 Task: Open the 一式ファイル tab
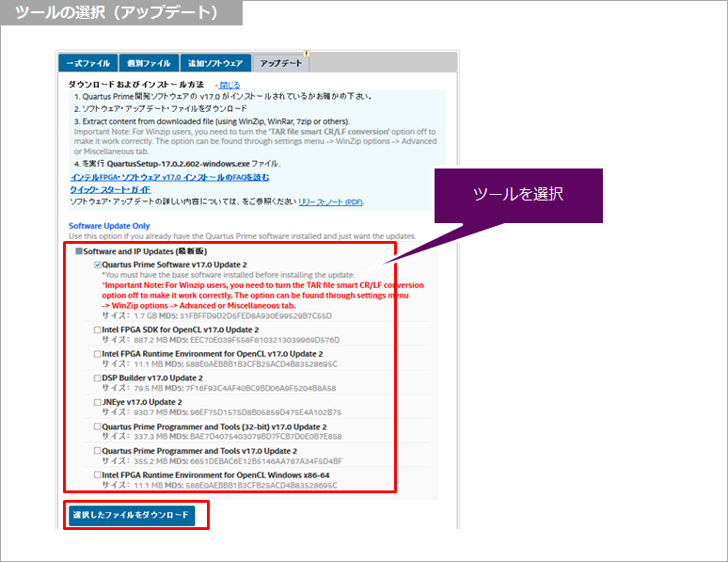pyautogui.click(x=87, y=63)
